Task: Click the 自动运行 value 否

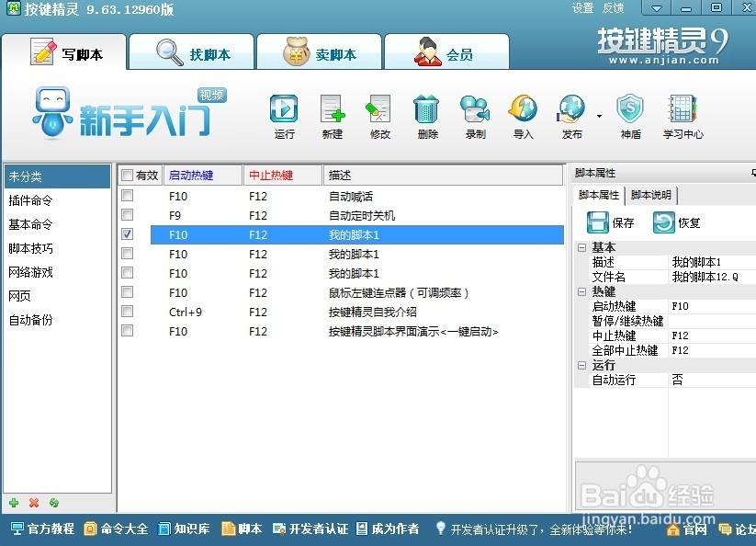Action: click(713, 380)
